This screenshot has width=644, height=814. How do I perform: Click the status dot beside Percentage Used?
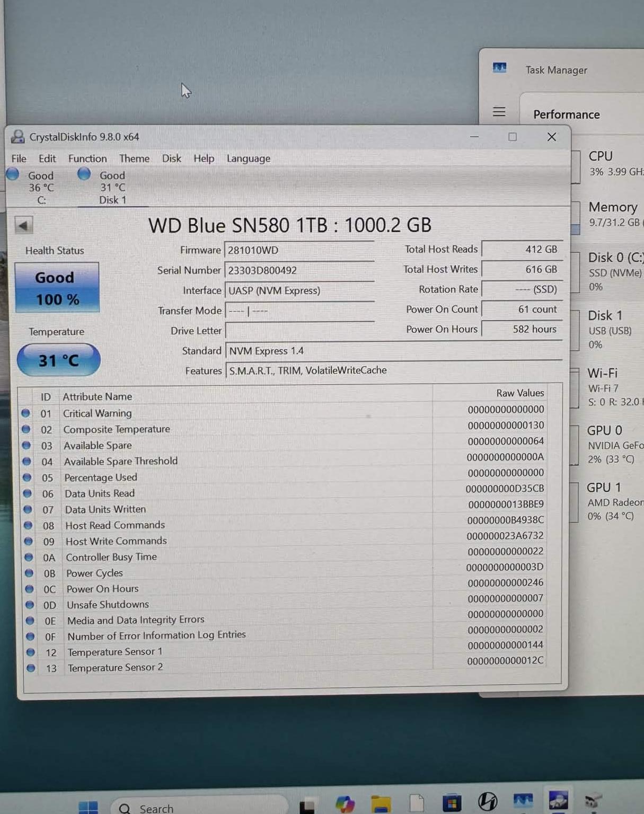[x=27, y=477]
